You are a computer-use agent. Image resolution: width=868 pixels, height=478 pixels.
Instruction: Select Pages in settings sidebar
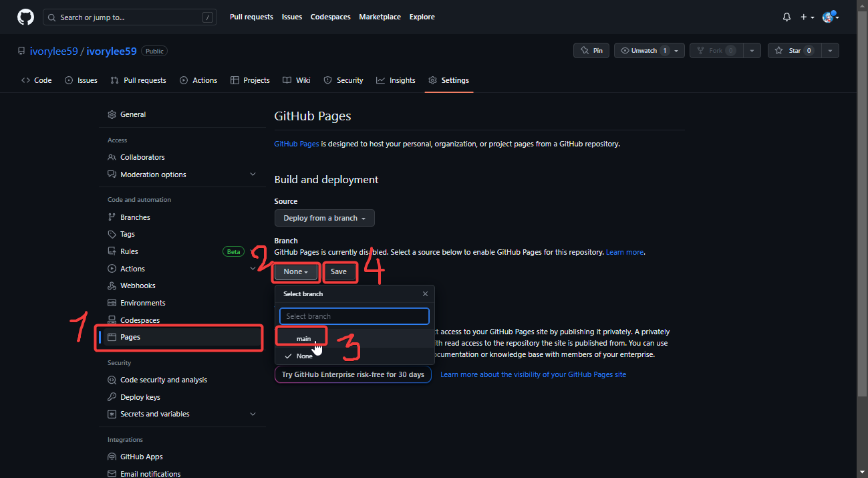pyautogui.click(x=182, y=337)
